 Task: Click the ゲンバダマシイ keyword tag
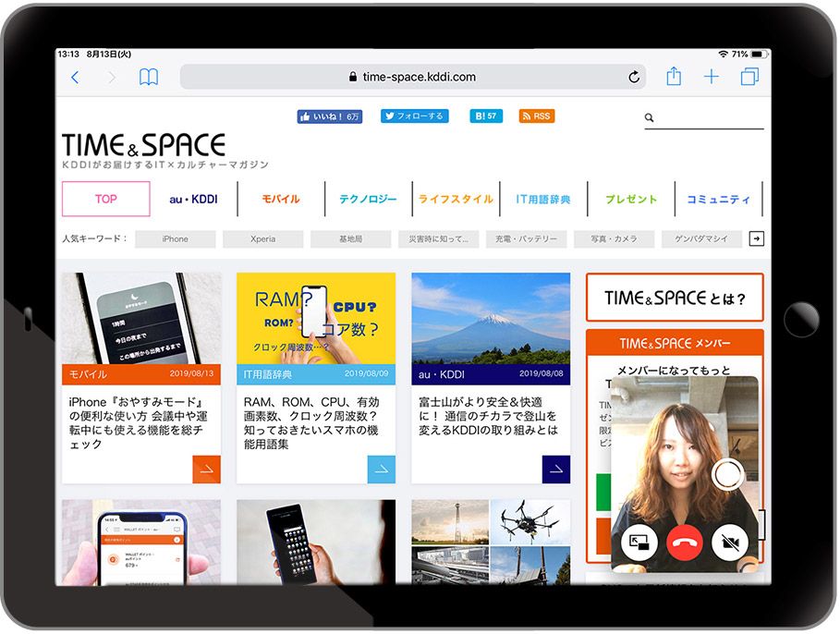[x=701, y=239]
